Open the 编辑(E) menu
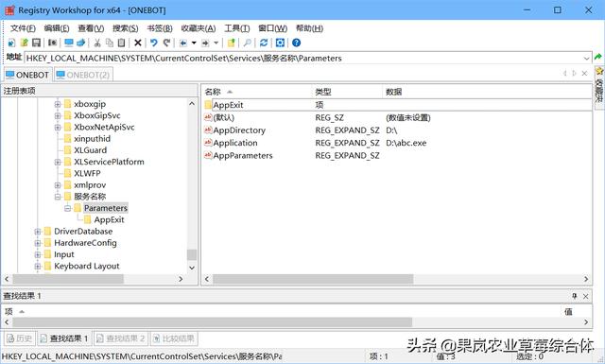 57,28
